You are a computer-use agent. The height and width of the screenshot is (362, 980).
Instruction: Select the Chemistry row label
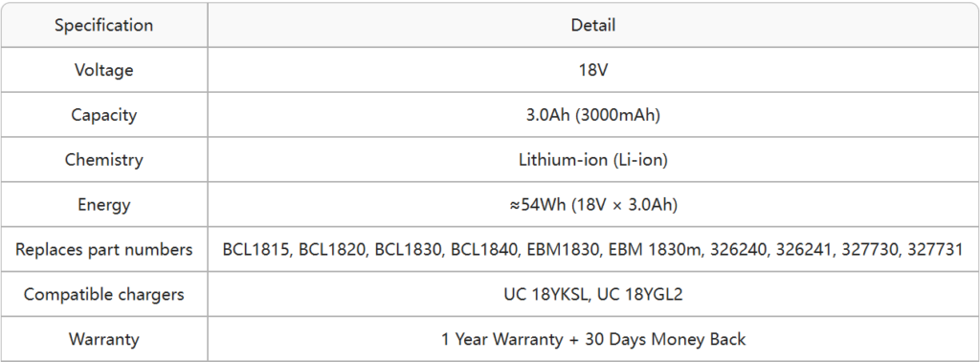pyautogui.click(x=103, y=159)
